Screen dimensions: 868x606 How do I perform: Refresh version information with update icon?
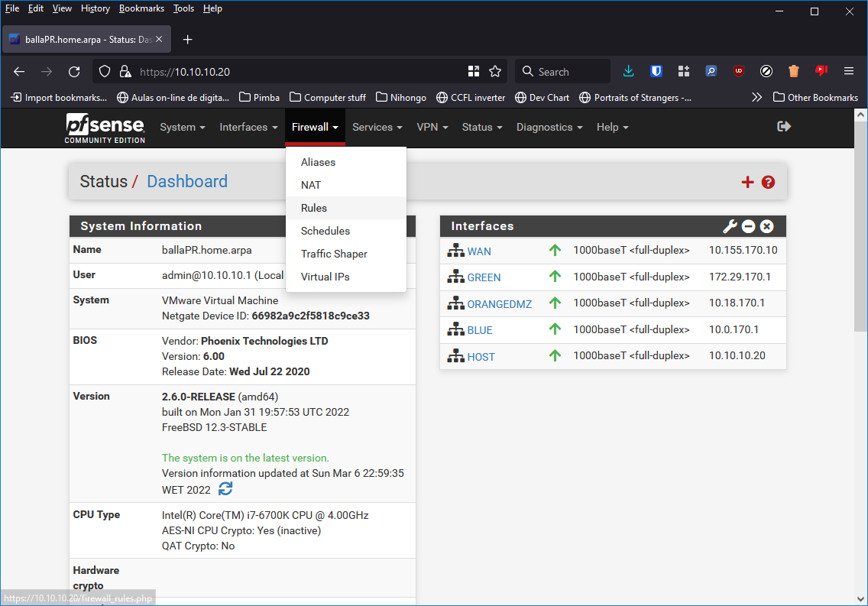[x=225, y=489]
